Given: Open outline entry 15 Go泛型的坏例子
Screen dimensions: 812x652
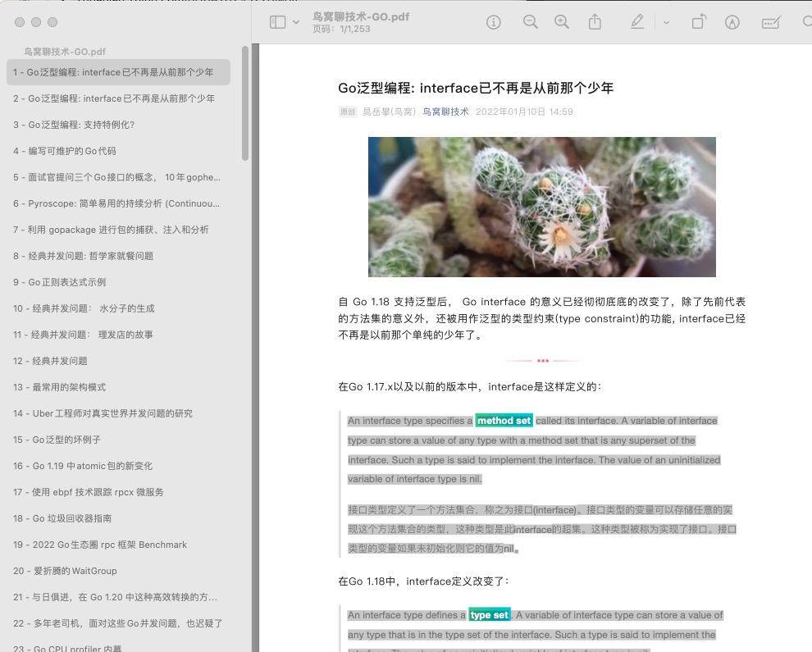Looking at the screenshot, I should click(x=119, y=440).
